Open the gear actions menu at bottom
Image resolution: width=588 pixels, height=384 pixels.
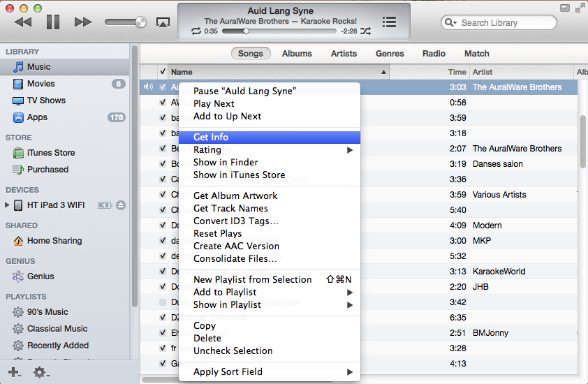point(40,373)
